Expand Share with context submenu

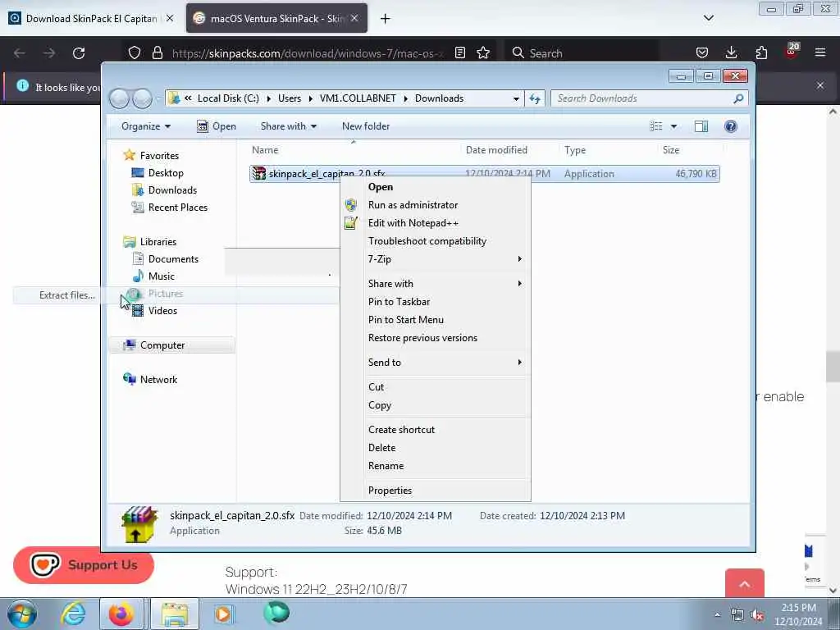coord(519,284)
